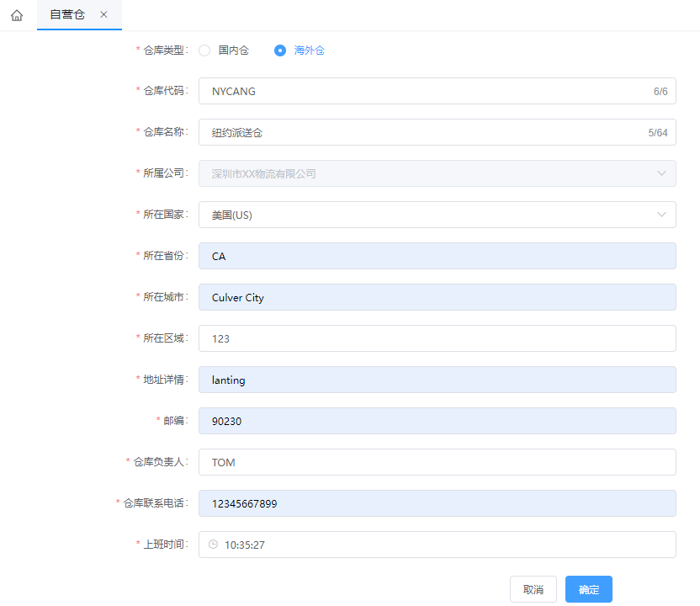Edit the 仓库代码 field NYCANG
This screenshot has height=606, width=700.
[437, 91]
